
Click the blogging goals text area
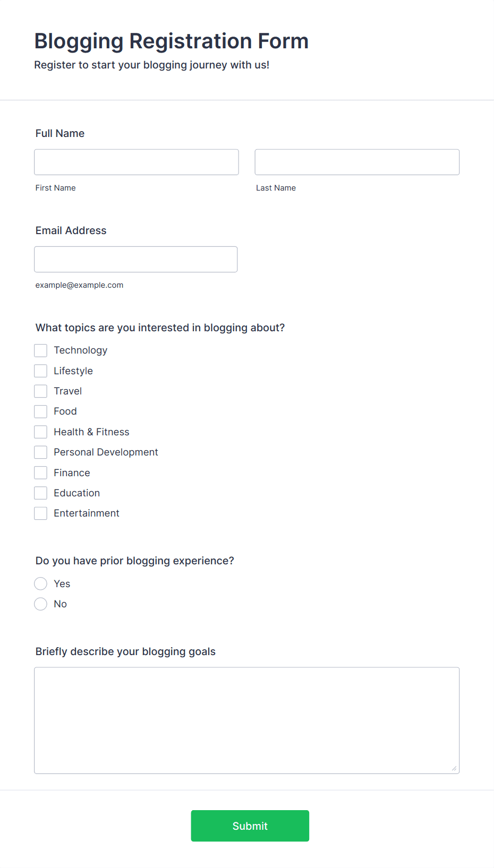click(247, 720)
